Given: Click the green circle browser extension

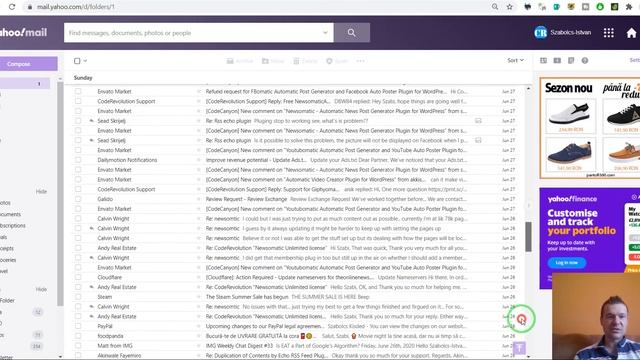Looking at the screenshot, I should click(x=600, y=7).
